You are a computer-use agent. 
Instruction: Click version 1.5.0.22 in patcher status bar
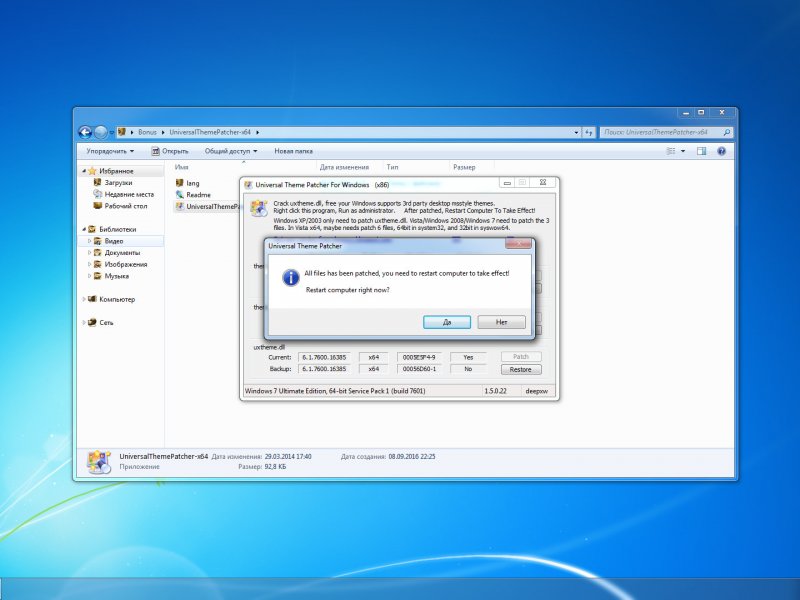pos(495,391)
